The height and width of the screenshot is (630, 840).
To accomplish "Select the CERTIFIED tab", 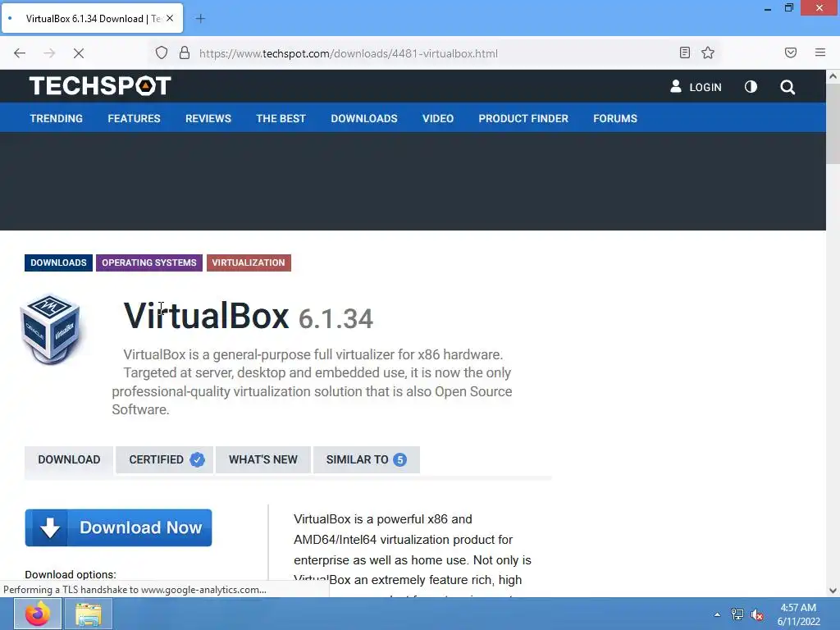I will pyautogui.click(x=164, y=459).
